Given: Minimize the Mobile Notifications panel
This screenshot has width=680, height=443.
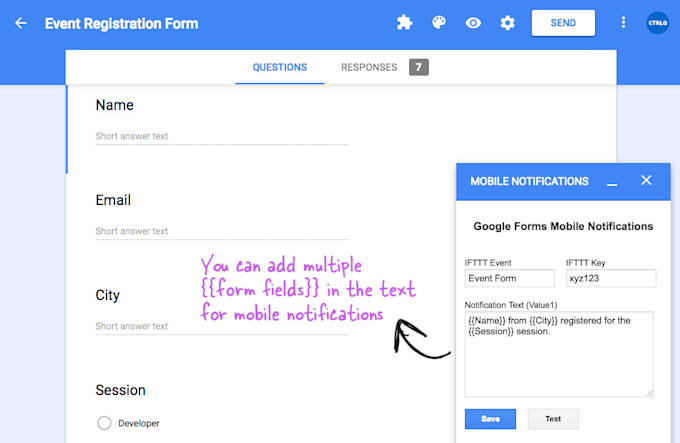Looking at the screenshot, I should click(x=612, y=182).
